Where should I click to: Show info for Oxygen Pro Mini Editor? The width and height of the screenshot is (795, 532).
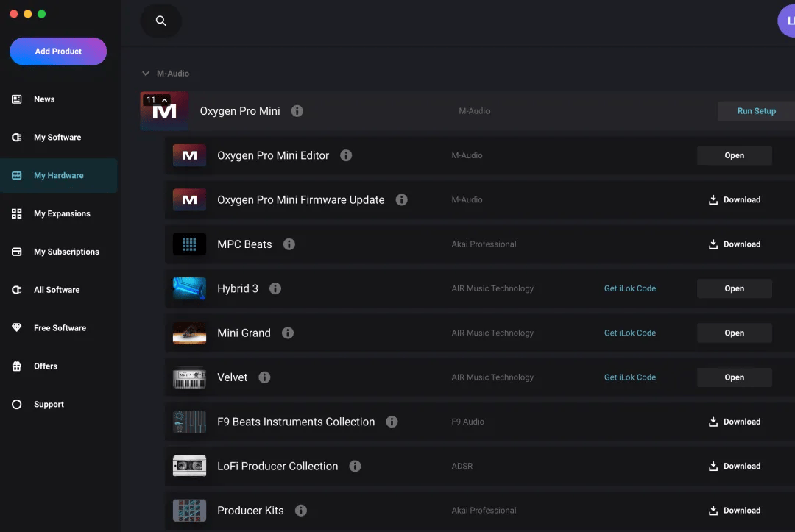coord(346,155)
